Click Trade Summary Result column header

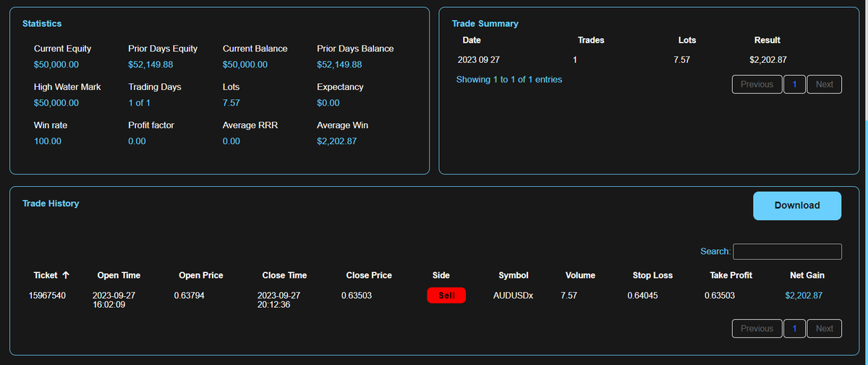pyautogui.click(x=767, y=40)
